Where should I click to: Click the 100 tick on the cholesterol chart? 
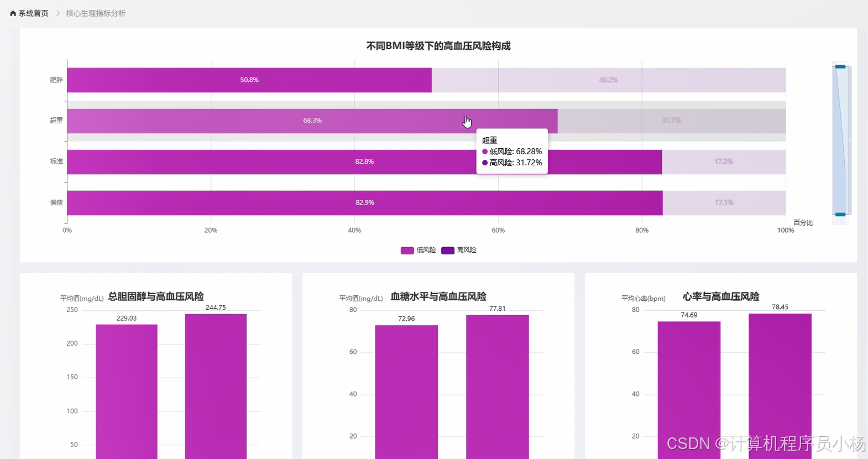coord(72,411)
